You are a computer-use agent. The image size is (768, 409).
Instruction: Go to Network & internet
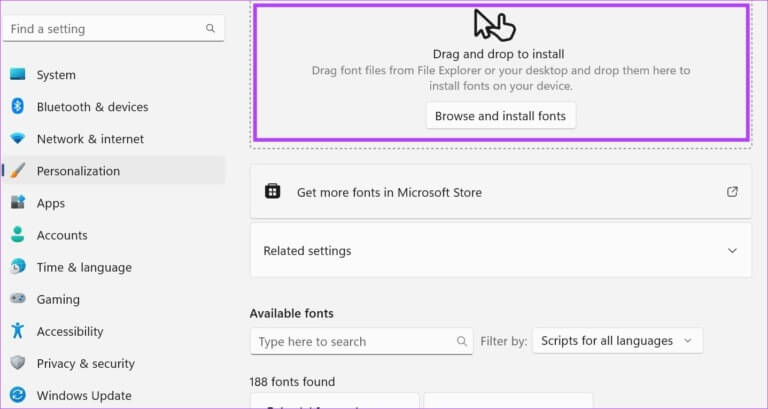click(114, 139)
